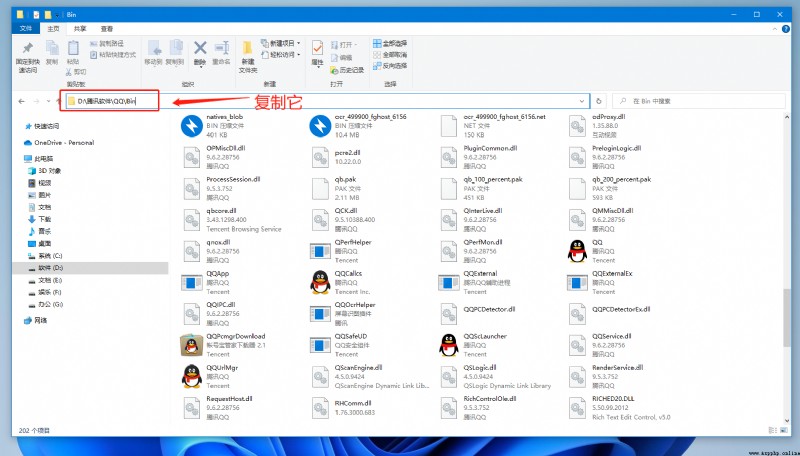
Task: Open the 新建项目 dropdown
Action: click(x=281, y=43)
